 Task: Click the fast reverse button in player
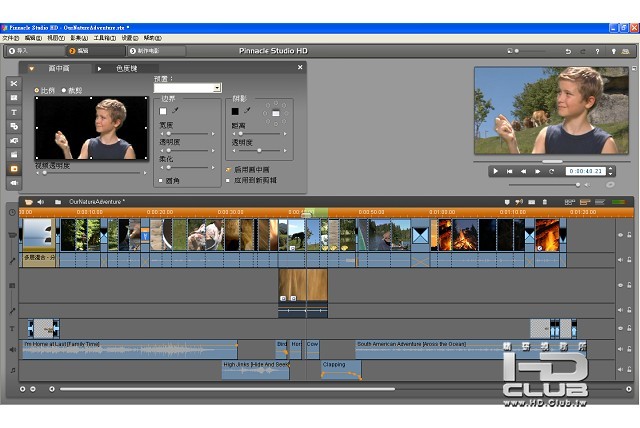coord(523,171)
